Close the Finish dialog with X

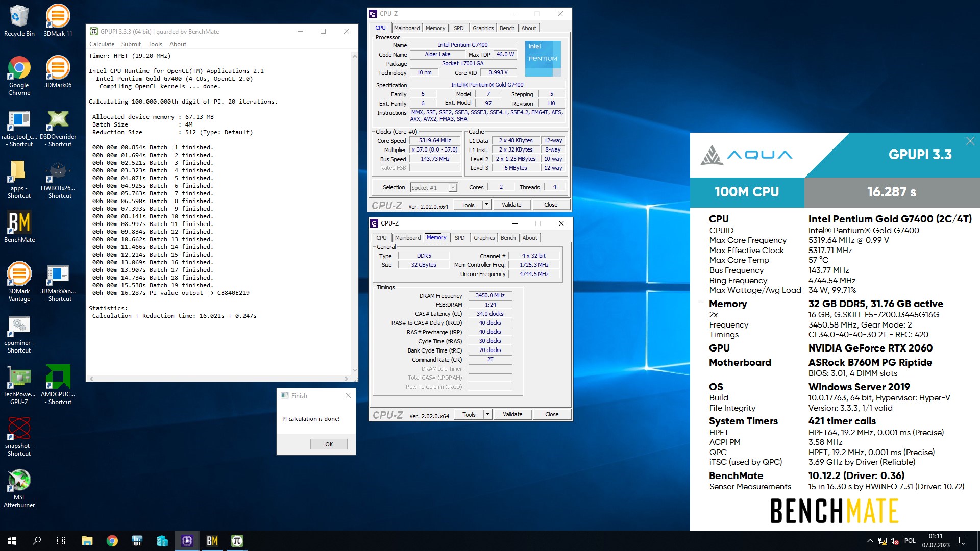[348, 396]
